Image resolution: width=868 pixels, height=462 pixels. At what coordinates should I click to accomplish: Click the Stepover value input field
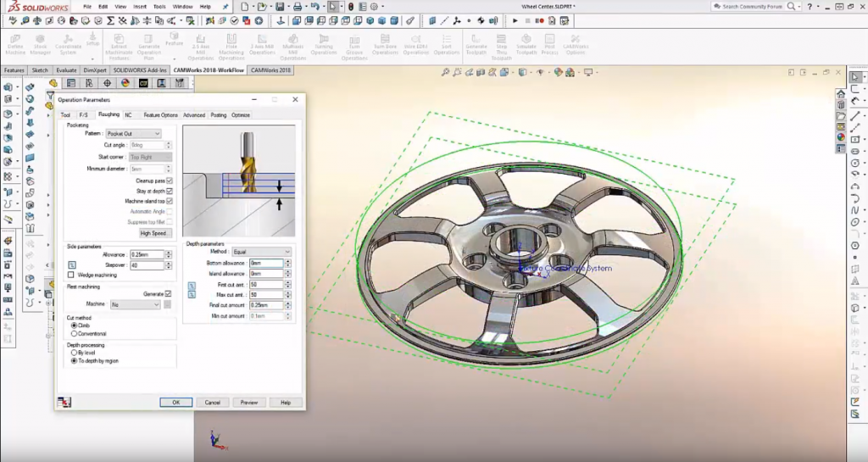(146, 265)
